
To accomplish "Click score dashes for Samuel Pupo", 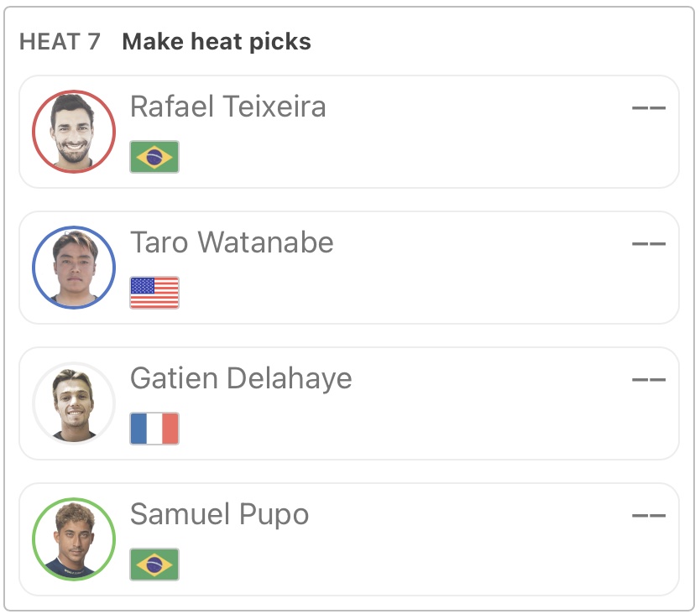I will (x=648, y=516).
